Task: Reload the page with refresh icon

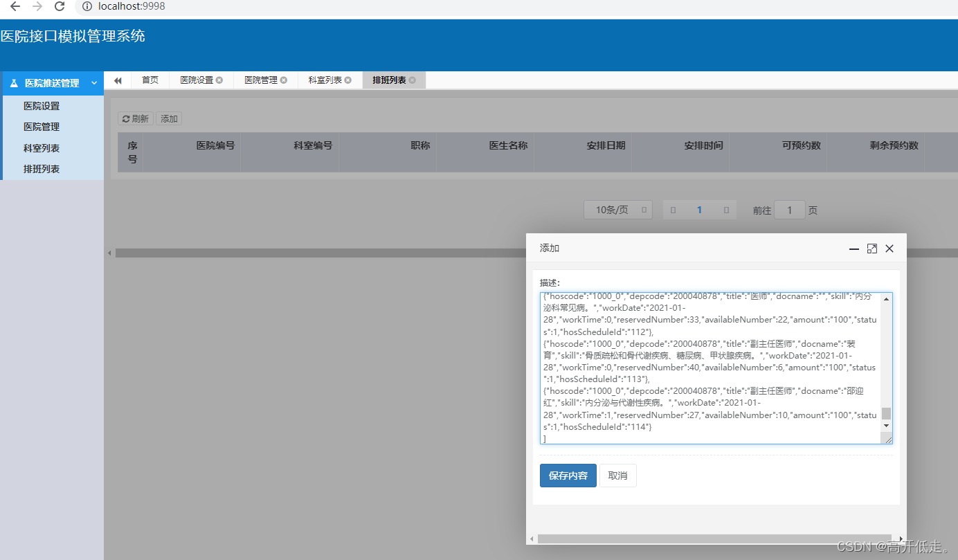Action: coord(60,6)
